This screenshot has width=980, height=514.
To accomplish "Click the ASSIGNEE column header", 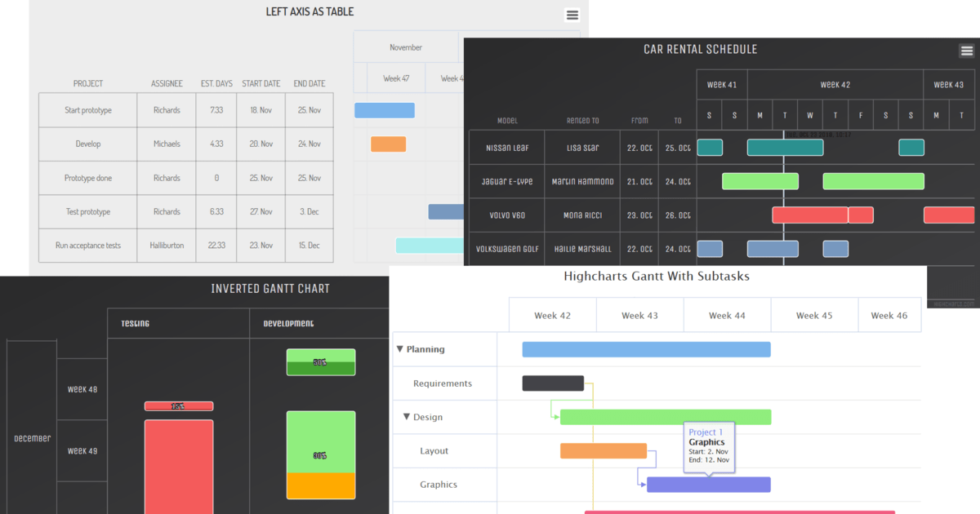I will 167,84.
